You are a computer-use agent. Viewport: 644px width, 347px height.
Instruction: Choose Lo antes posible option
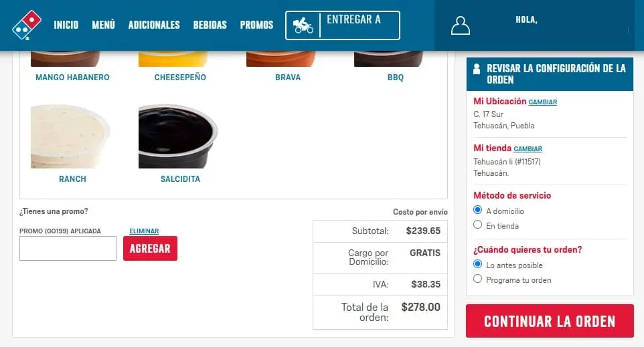pyautogui.click(x=477, y=264)
